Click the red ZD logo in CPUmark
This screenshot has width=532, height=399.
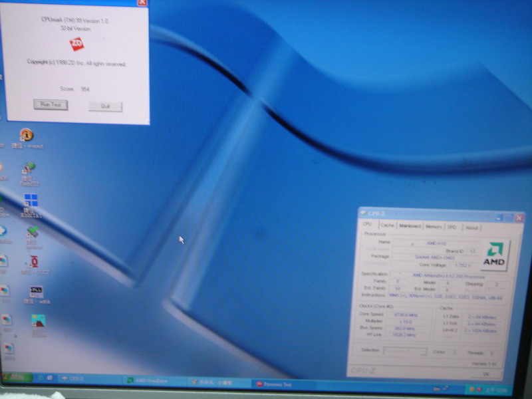[x=76, y=44]
